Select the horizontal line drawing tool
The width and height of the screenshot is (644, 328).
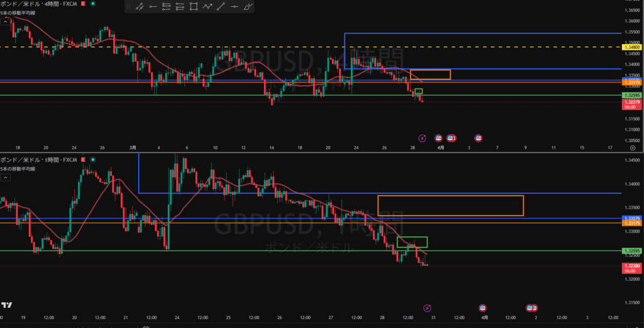(234, 7)
